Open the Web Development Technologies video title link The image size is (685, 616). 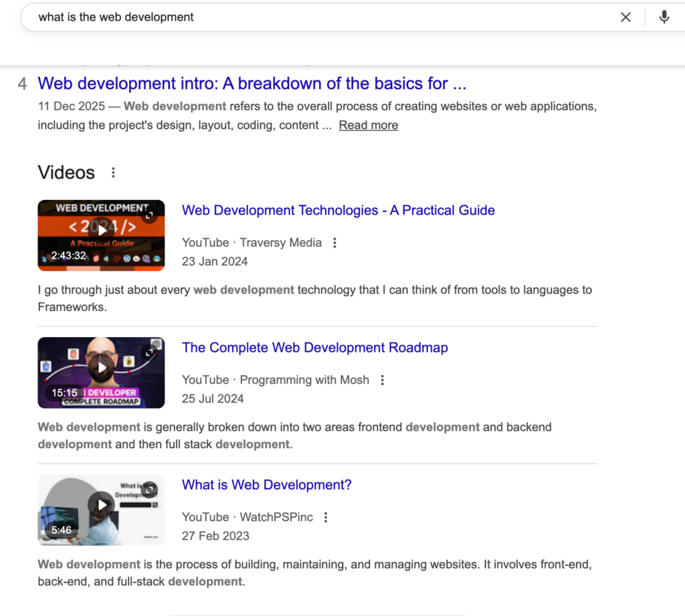point(338,210)
